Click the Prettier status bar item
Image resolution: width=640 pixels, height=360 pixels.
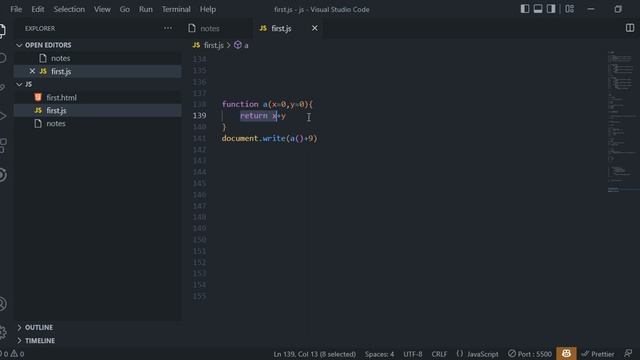click(598, 354)
